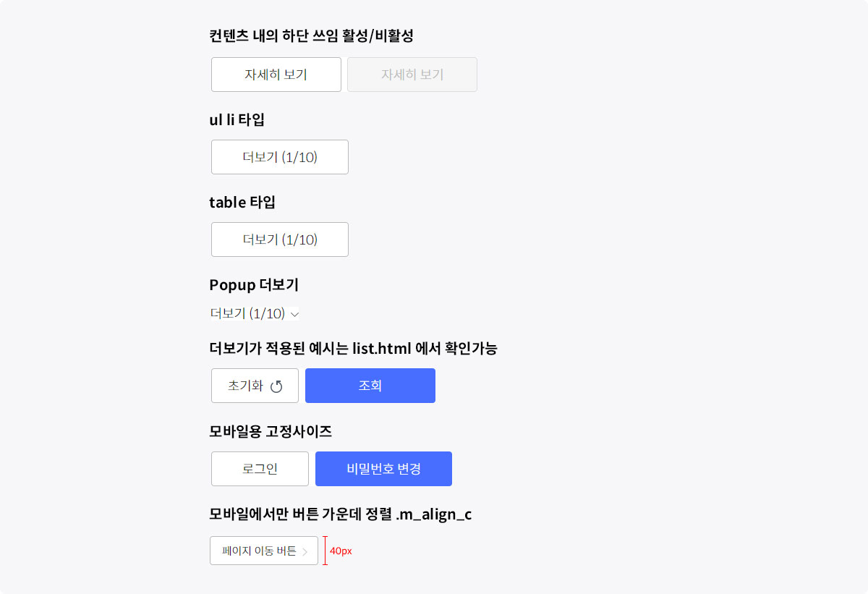Image resolution: width=868 pixels, height=594 pixels.
Task: Click the heading 컨텐츠 내의 하단 쓰임 활성/비활성
Action: point(311,35)
